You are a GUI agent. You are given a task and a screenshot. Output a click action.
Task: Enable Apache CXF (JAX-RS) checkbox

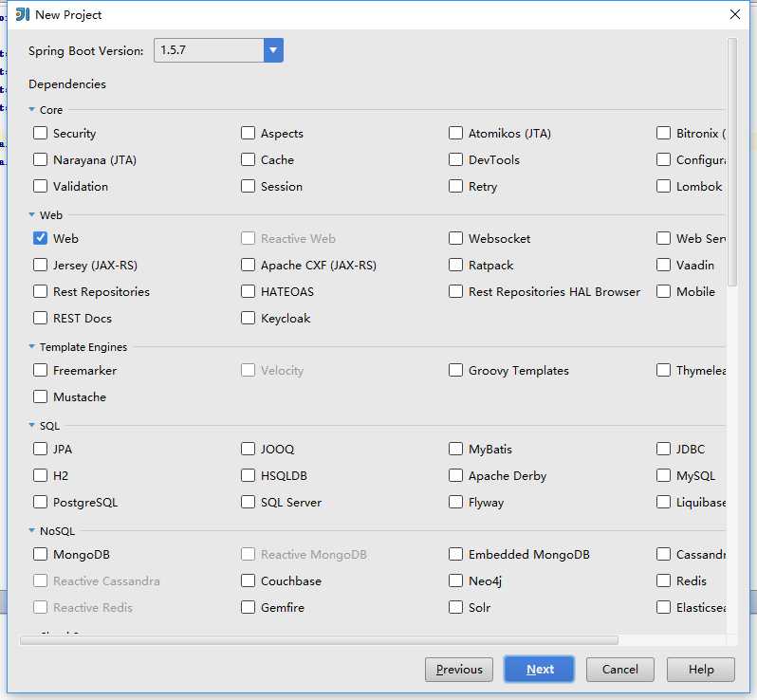[248, 265]
